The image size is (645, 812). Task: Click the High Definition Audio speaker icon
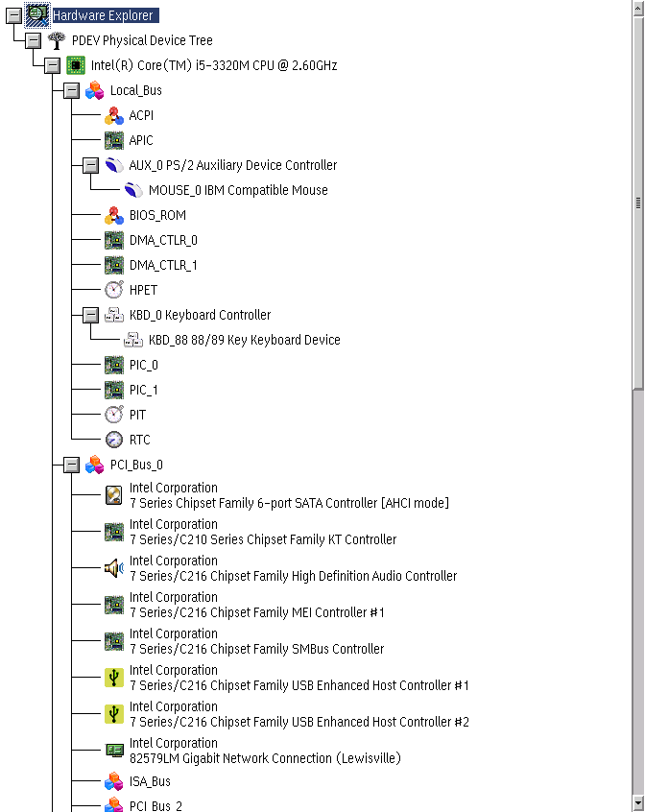click(114, 568)
